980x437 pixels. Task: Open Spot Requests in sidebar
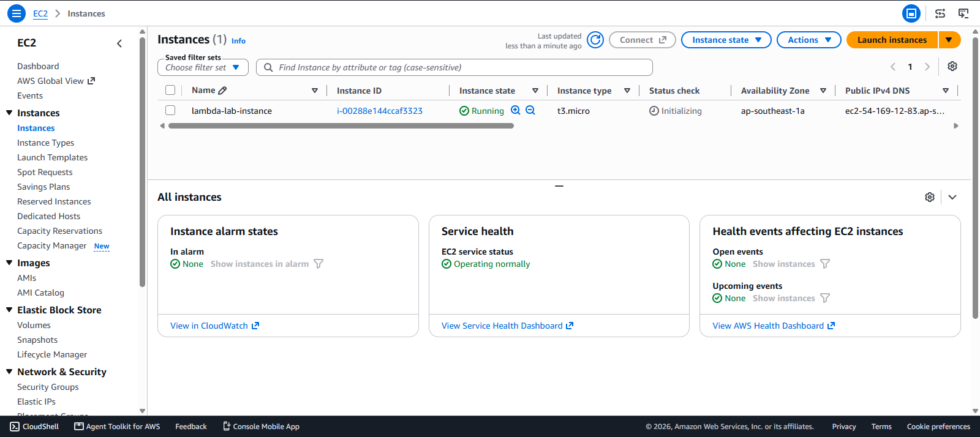click(45, 172)
